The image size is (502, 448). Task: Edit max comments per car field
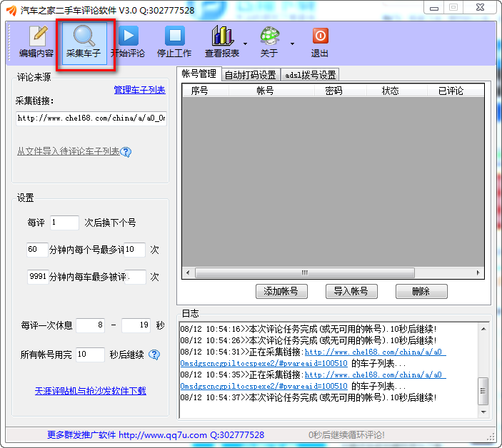[x=136, y=277]
